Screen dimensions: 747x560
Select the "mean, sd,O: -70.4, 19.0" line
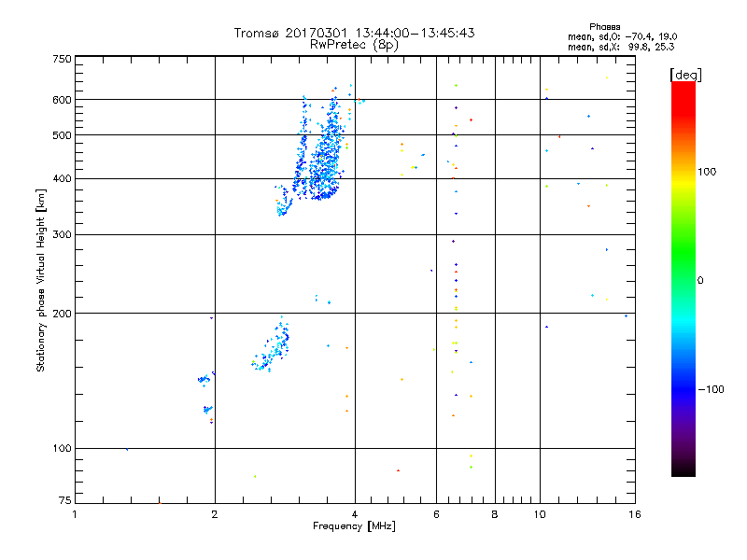click(622, 36)
